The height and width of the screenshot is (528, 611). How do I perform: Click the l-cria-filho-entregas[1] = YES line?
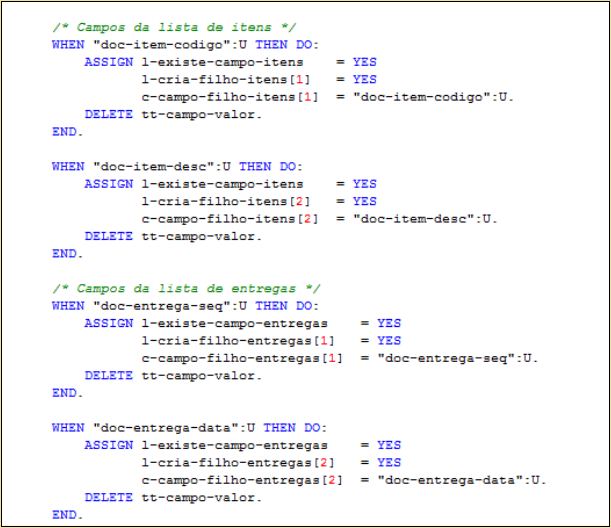tap(271, 341)
